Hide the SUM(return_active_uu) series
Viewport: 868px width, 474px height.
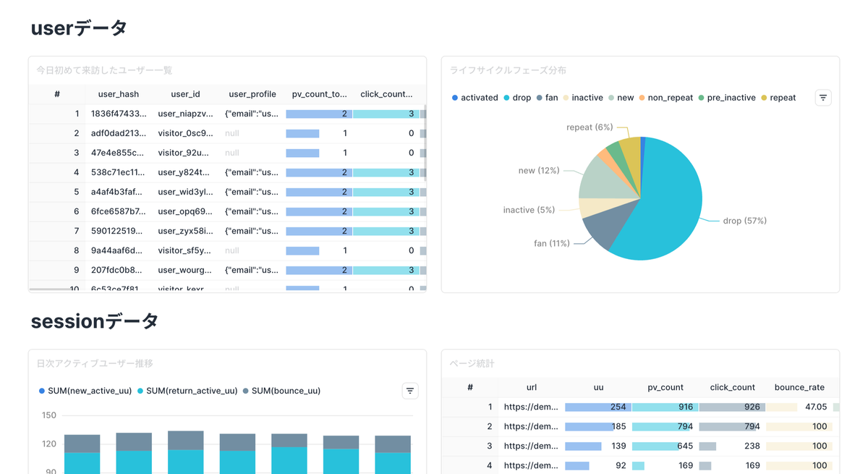(187, 391)
